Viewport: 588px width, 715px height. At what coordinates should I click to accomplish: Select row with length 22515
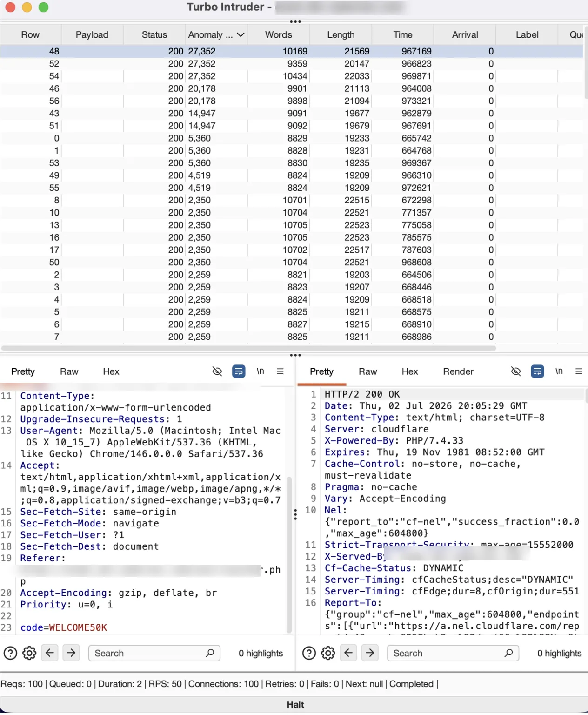(x=292, y=200)
